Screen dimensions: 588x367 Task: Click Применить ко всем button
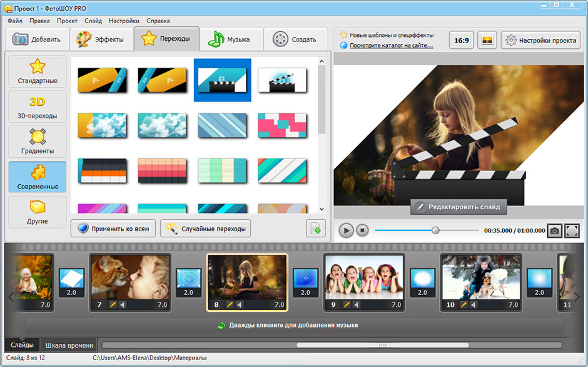tap(113, 229)
